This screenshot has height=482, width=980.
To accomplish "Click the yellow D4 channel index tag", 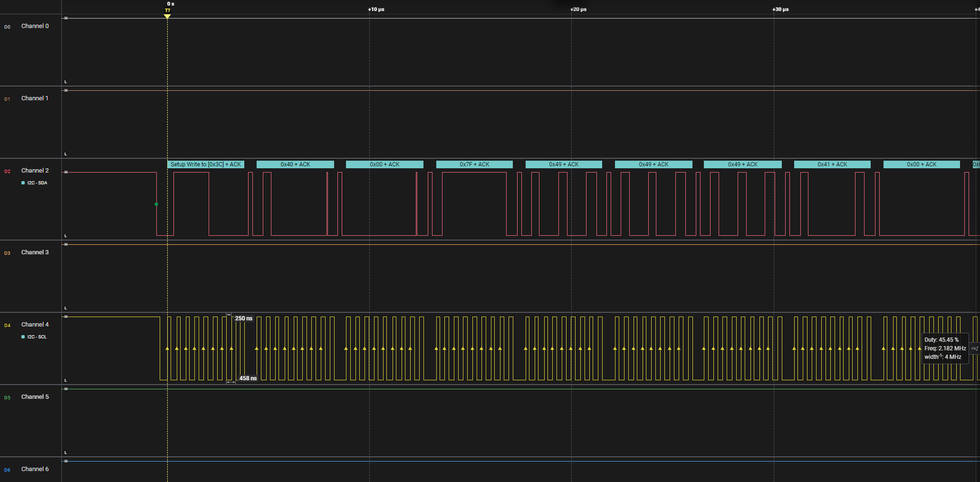I will click(7, 326).
